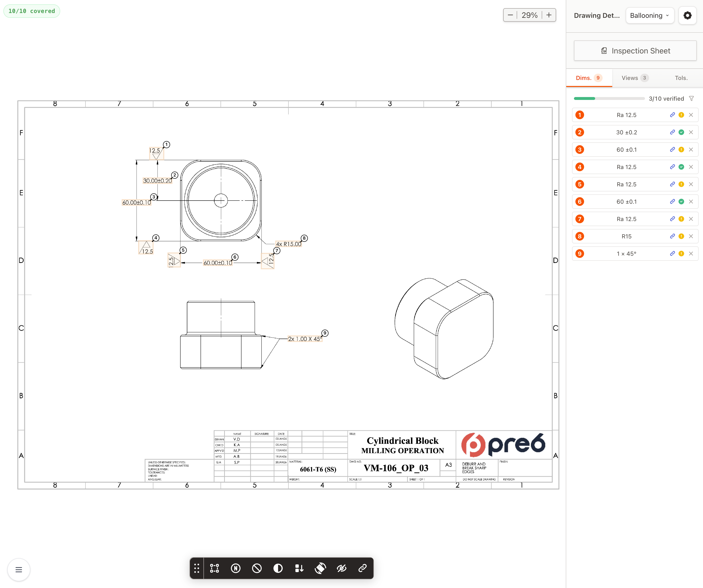Toggle verified status on row 2 30 ±0.2
Viewport: 703px width, 588px height.
tap(681, 132)
